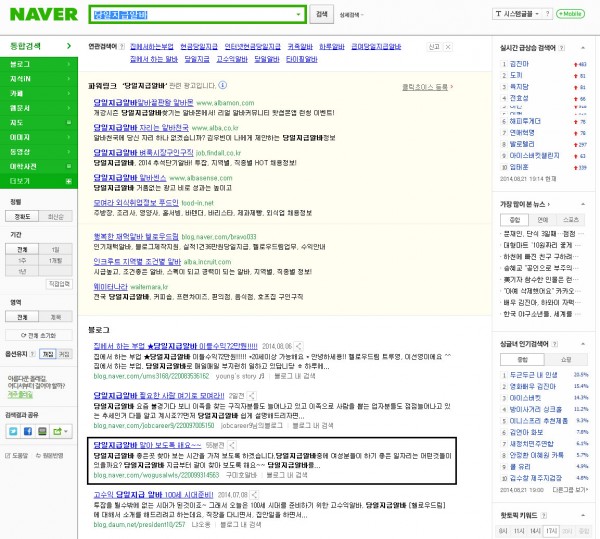Open search box autocomplete dropdown arrow
This screenshot has width=600, height=539.
click(298, 15)
